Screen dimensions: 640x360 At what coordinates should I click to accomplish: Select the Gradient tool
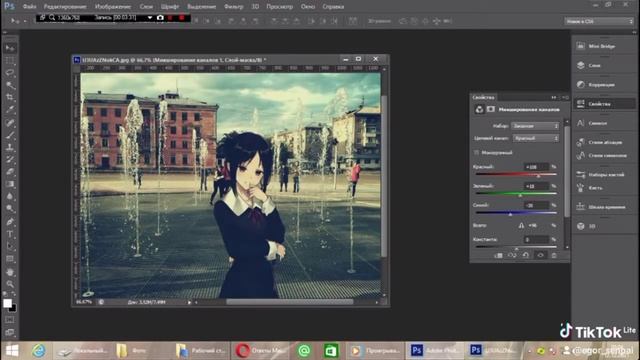pos(10,184)
